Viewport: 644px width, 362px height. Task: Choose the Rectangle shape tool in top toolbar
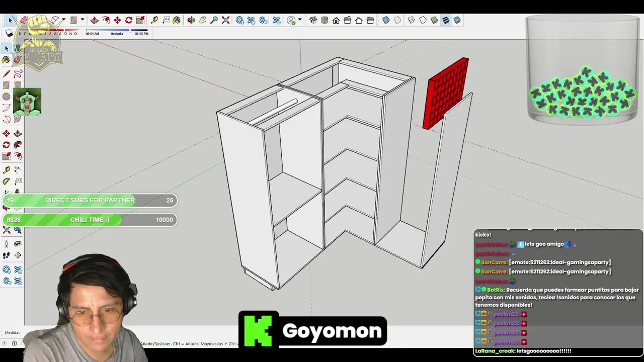[x=73, y=20]
